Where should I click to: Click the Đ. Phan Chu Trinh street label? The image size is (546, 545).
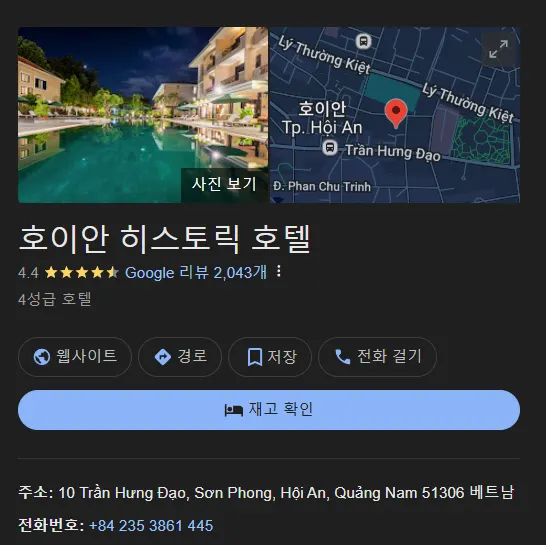click(322, 187)
